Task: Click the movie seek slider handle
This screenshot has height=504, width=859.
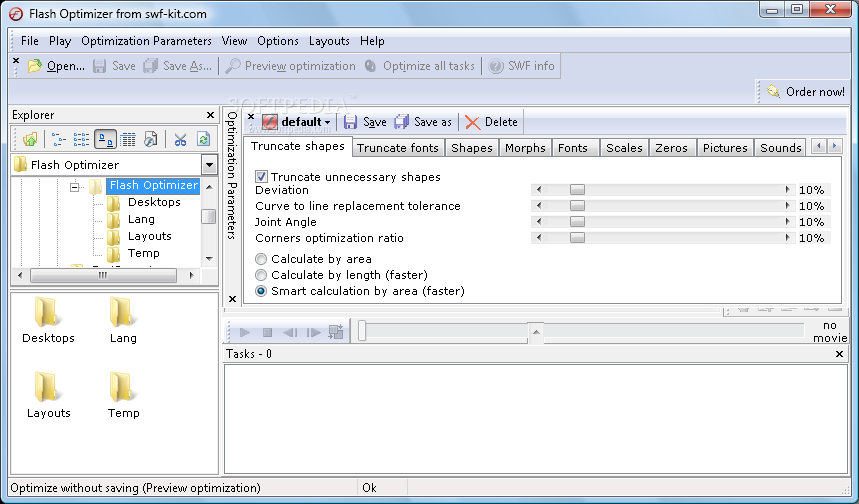Action: click(362, 331)
